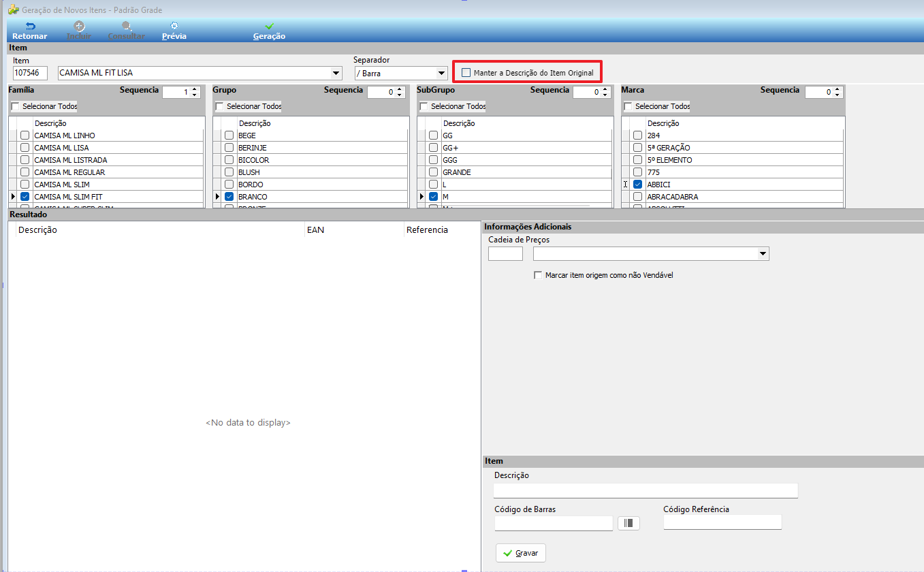Click the Retornar toolbar icon
Screen dimensions: 924x572
pos(30,26)
